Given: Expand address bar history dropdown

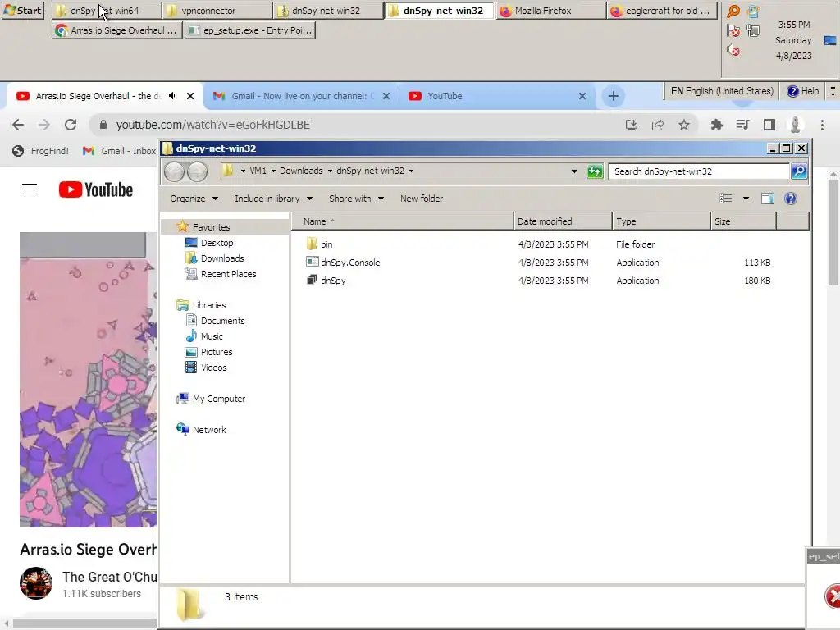Looking at the screenshot, I should tap(574, 171).
